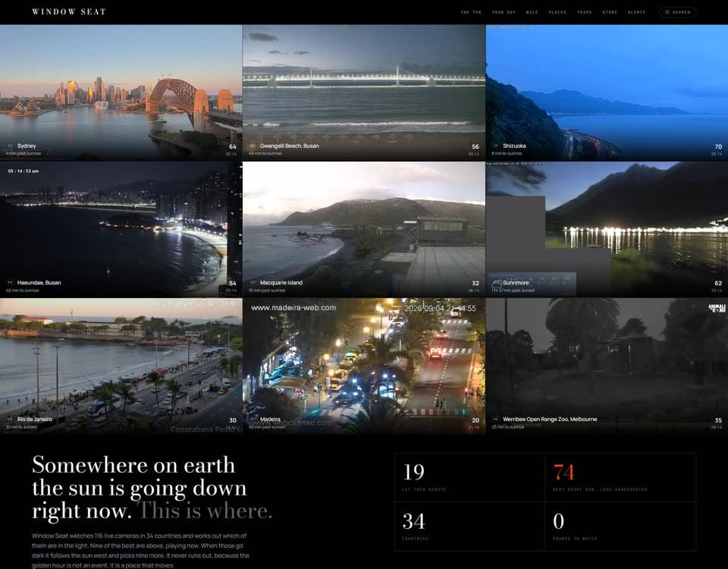728x569 pixels.
Task: Click the 'This is where.' heading text
Action: [205, 511]
